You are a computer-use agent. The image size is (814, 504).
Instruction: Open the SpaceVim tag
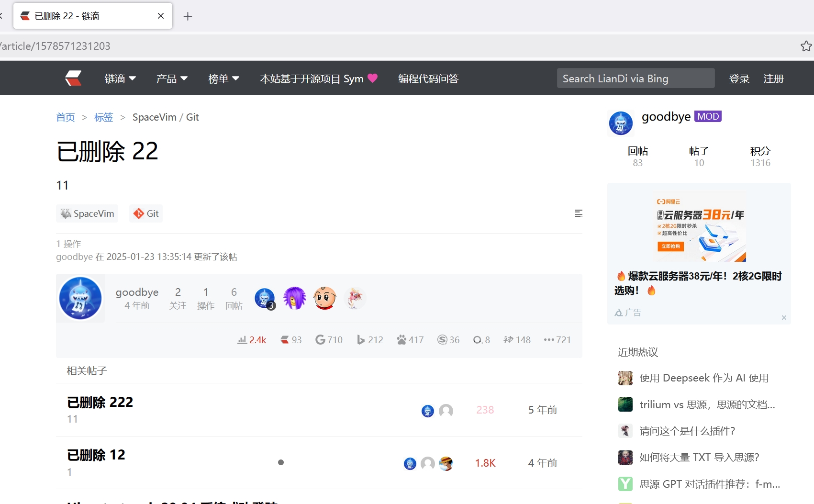tap(87, 213)
